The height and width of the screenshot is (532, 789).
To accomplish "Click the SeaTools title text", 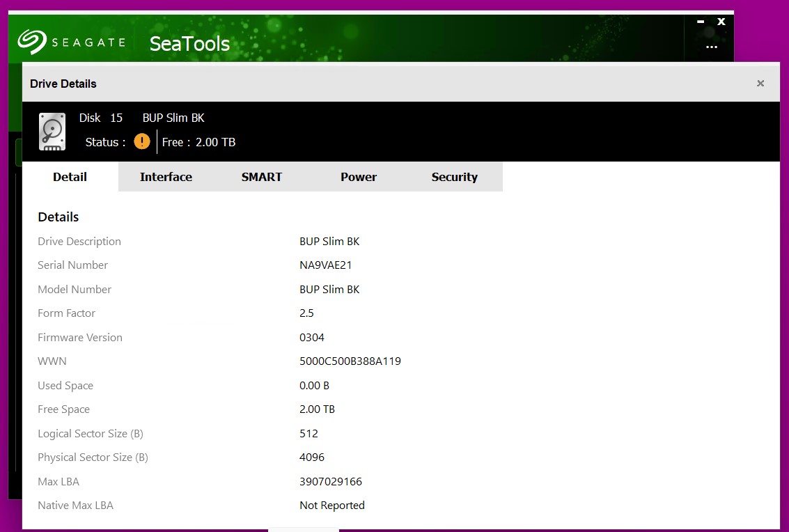I will (x=189, y=44).
